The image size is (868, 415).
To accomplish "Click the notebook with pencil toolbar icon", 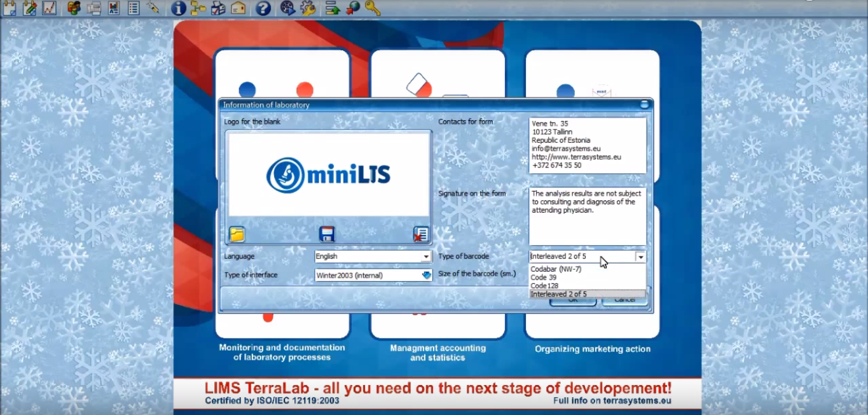I will pos(29,8).
